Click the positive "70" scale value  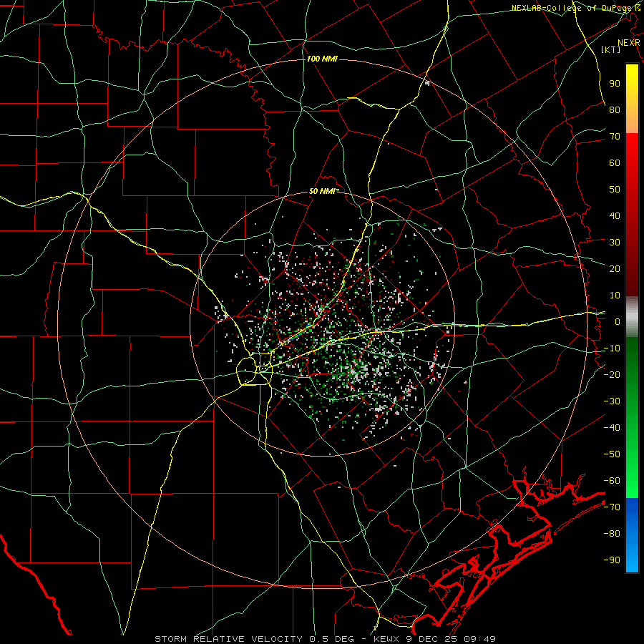coord(615,137)
